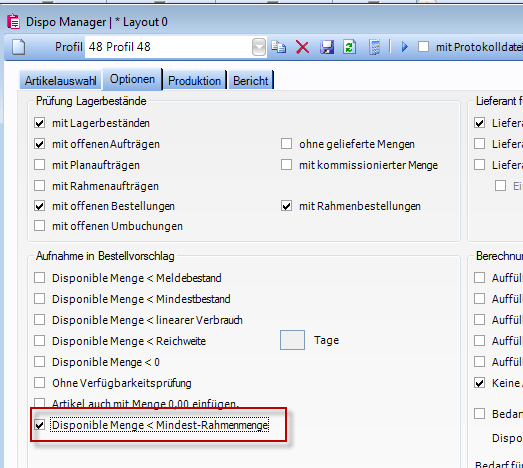The width and height of the screenshot is (523, 468).
Task: Save profile with floppy disk icon
Action: (327, 47)
